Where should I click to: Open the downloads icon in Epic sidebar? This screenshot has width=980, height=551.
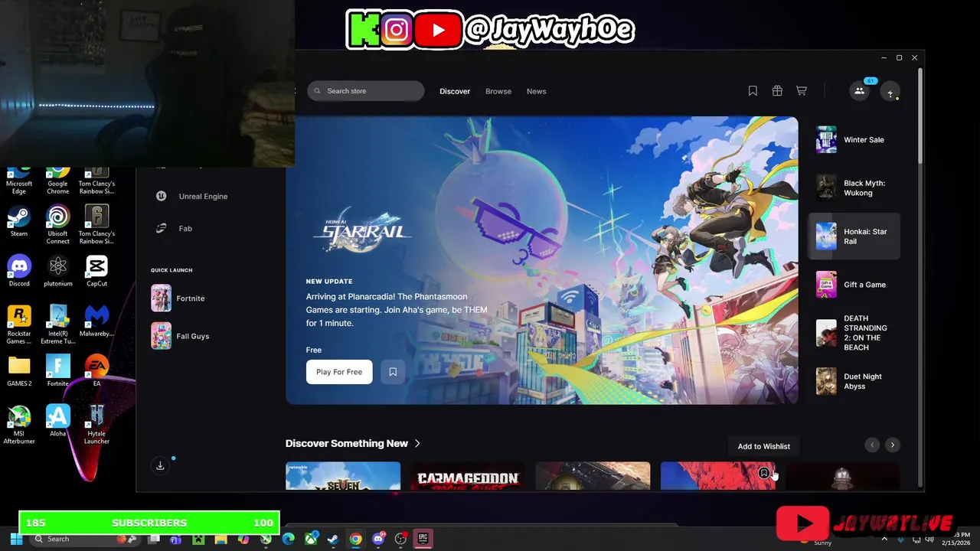(x=160, y=465)
